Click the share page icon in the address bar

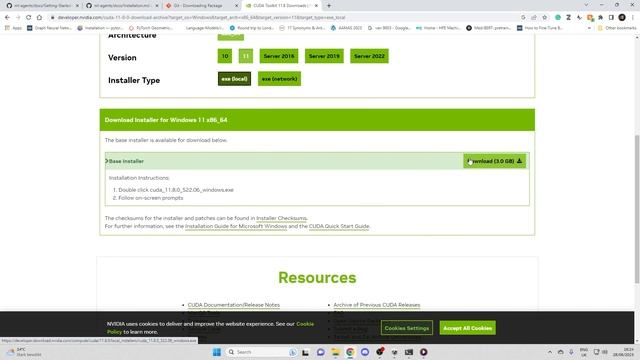[534, 18]
